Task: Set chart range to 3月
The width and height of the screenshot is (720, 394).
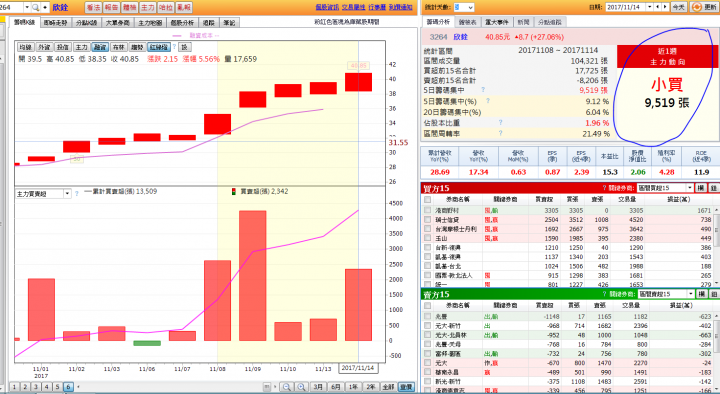Action: click(318, 387)
